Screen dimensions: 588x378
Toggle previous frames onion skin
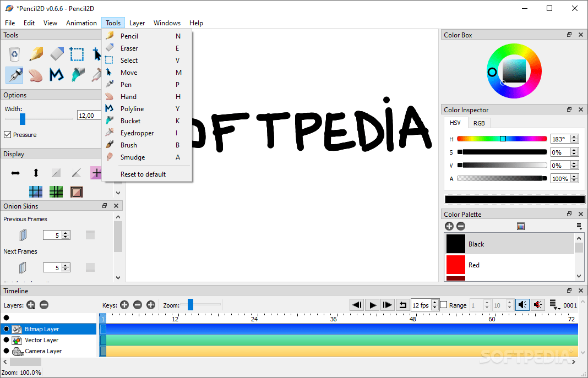point(23,235)
